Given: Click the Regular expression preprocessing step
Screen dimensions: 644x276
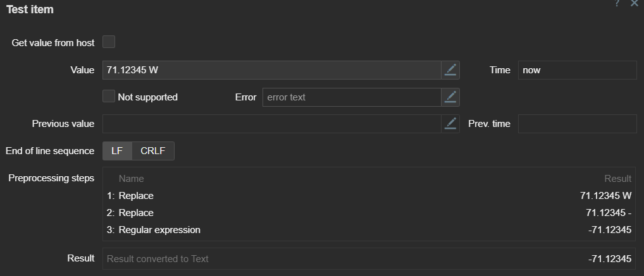Looking at the screenshot, I should (x=159, y=230).
